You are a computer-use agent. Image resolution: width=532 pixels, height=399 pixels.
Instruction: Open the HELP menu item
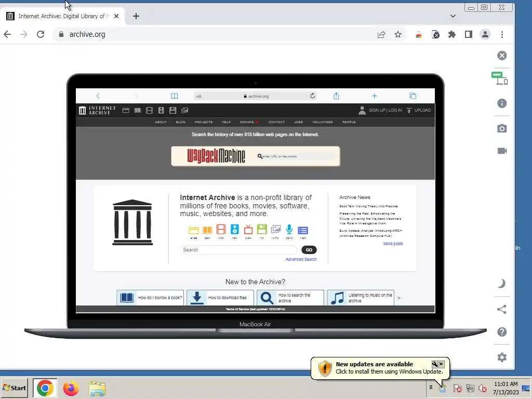(x=227, y=122)
